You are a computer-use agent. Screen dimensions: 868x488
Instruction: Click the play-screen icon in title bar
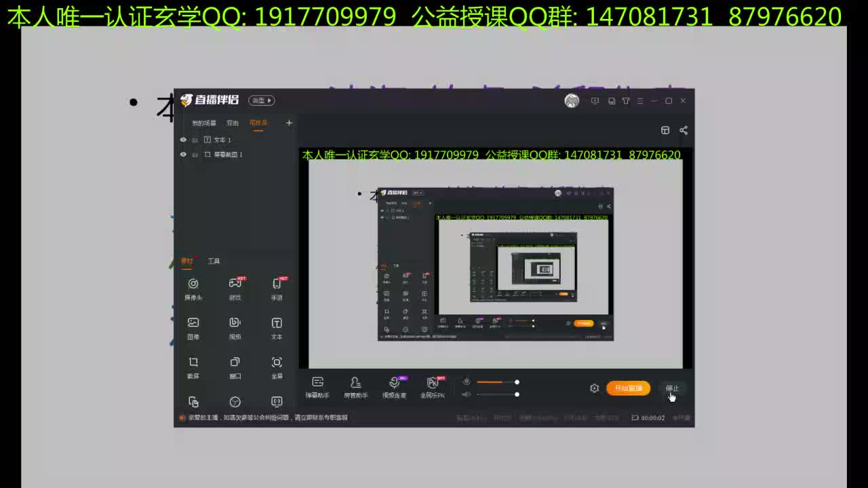pos(595,101)
